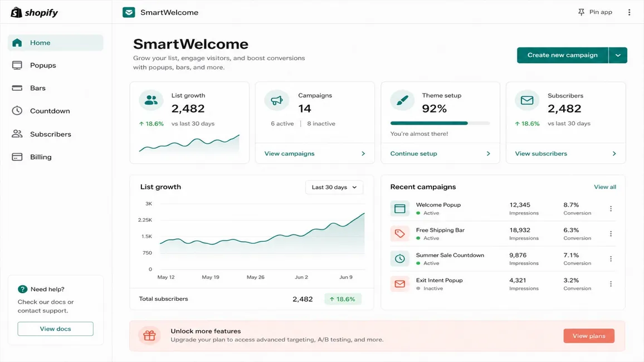Click the 'You're almost there!' text
The height and width of the screenshot is (362, 644).
point(419,134)
